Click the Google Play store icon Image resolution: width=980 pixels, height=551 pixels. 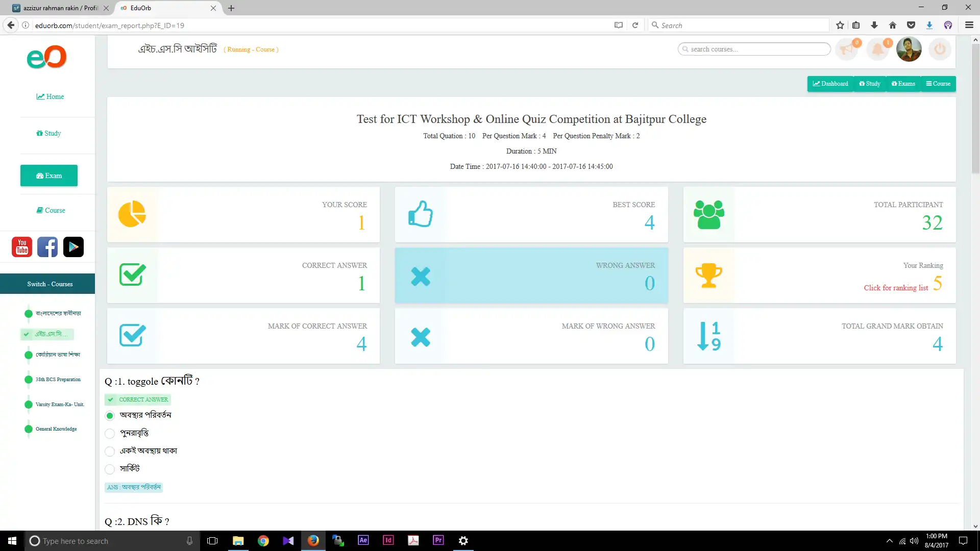coord(73,247)
